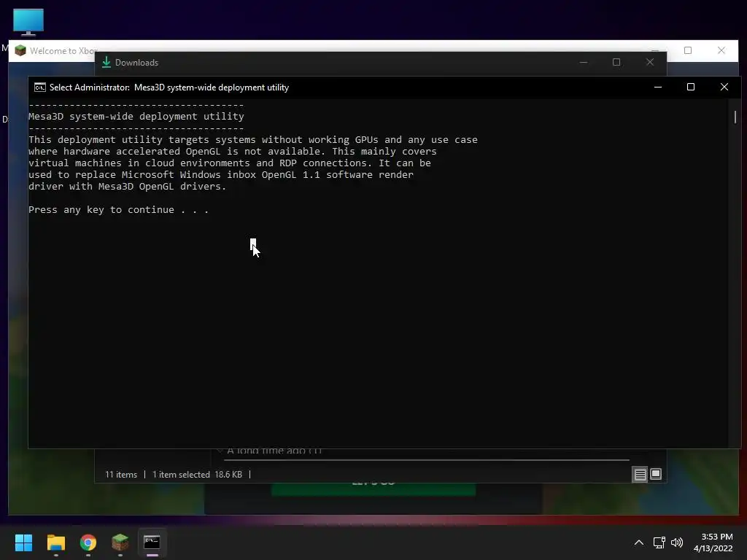Open Minecraft Launcher from the taskbar
The width and height of the screenshot is (747, 560).
[120, 542]
